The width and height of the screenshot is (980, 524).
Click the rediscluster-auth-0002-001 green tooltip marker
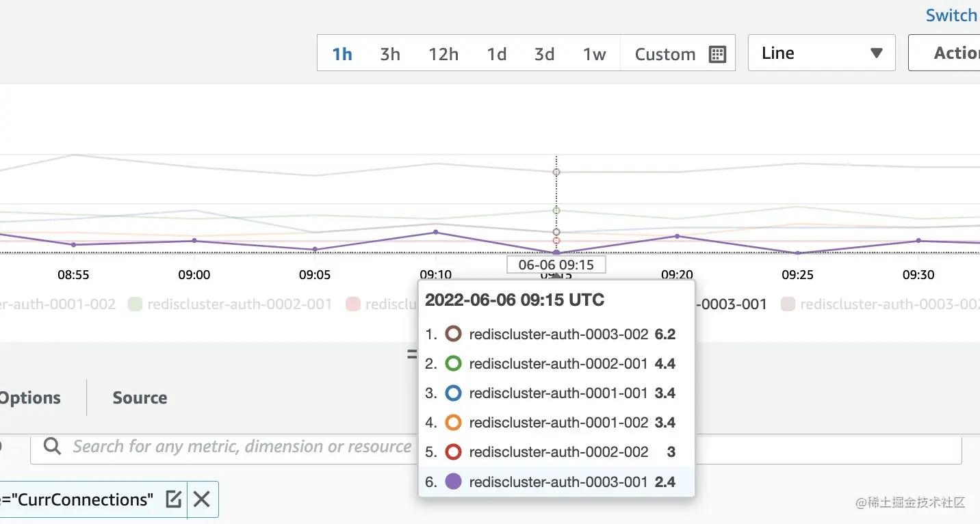pyautogui.click(x=453, y=363)
